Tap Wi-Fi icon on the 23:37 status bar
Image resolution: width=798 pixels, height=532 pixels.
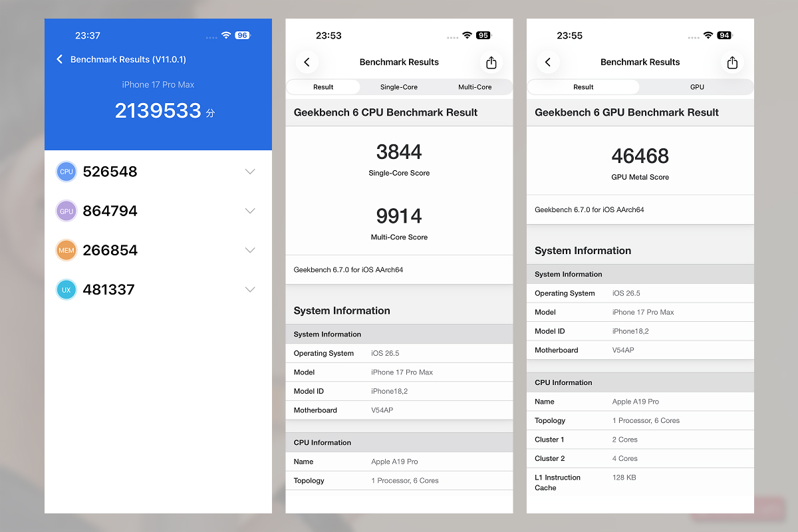click(x=226, y=35)
